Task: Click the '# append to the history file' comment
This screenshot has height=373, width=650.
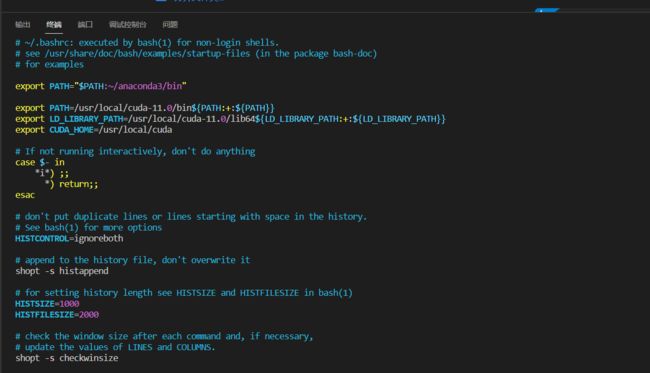Action: pyautogui.click(x=133, y=260)
